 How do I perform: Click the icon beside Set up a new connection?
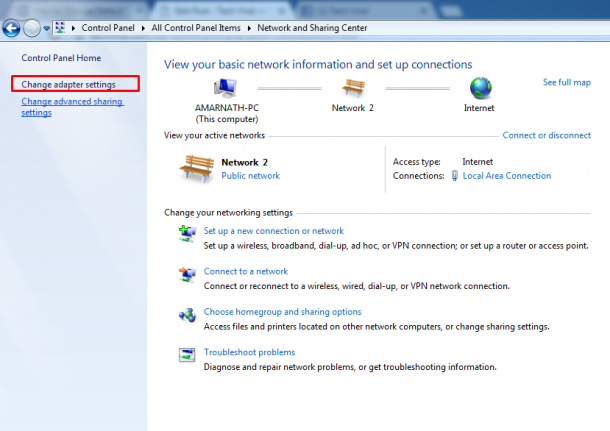(187, 236)
